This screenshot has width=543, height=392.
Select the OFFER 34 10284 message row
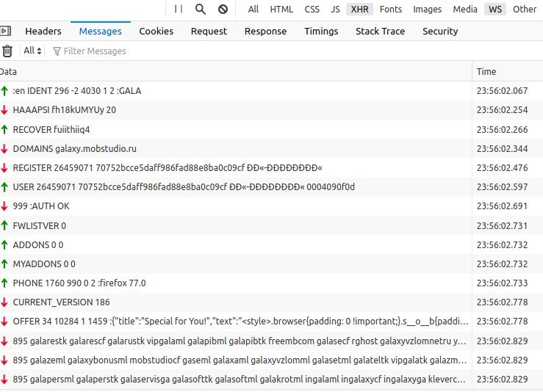pyautogui.click(x=235, y=322)
